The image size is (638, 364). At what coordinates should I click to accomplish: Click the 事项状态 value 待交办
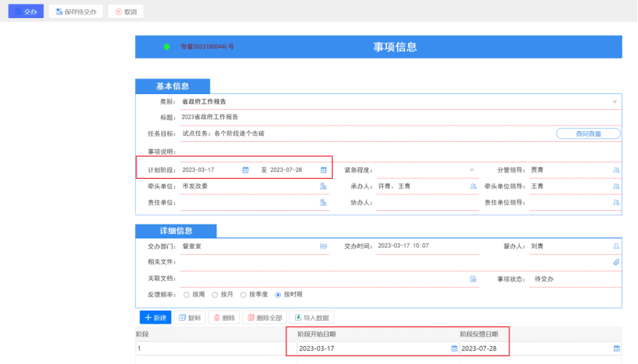[x=544, y=279]
